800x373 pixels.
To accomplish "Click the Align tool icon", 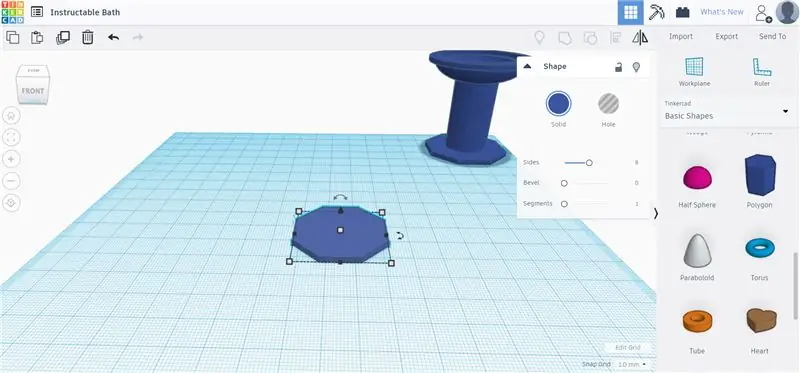I will pos(616,38).
